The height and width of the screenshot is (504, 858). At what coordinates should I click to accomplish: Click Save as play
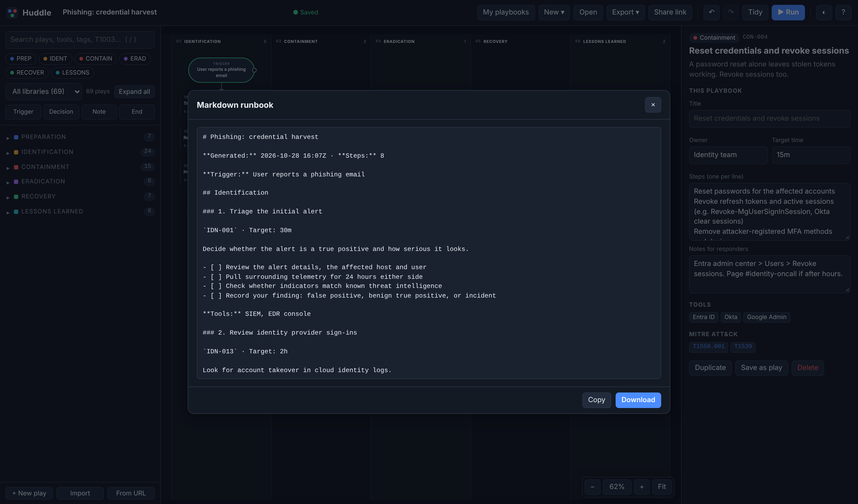point(761,368)
